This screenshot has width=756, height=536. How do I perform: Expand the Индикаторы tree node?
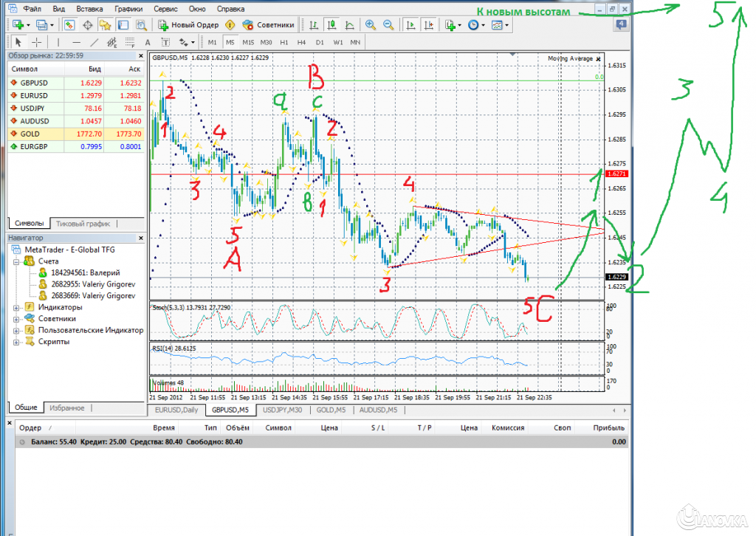click(x=17, y=307)
